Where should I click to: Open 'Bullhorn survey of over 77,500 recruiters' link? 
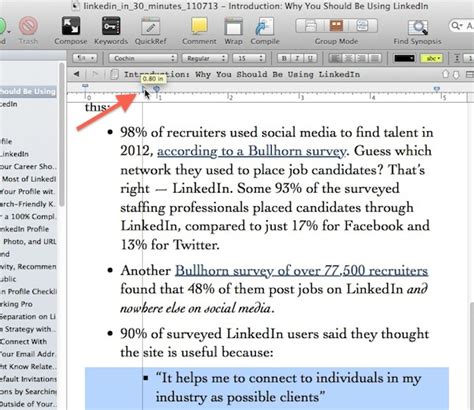pyautogui.click(x=301, y=270)
